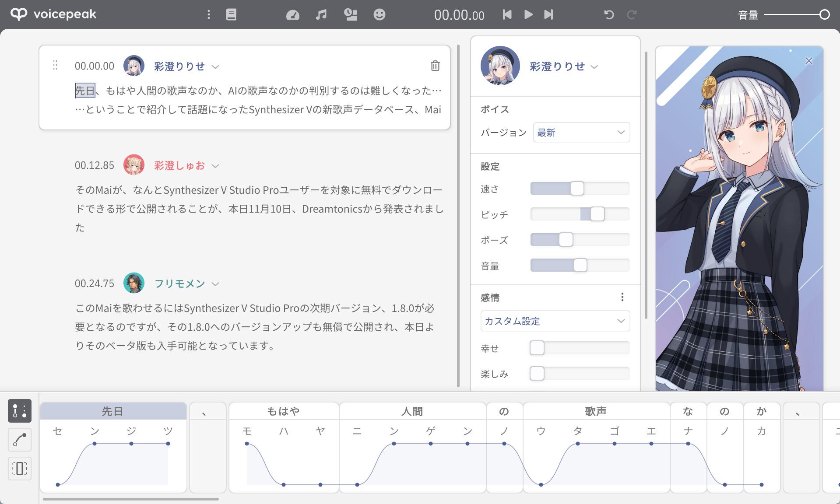
Task: Open the dictionary book icon
Action: click(231, 15)
